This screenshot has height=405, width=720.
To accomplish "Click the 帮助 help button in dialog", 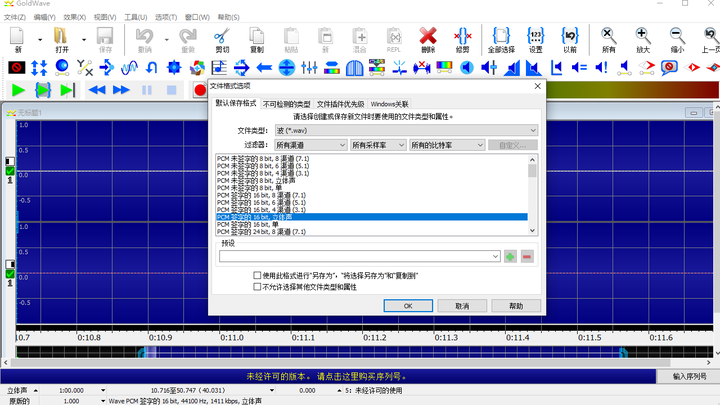I will (x=516, y=306).
